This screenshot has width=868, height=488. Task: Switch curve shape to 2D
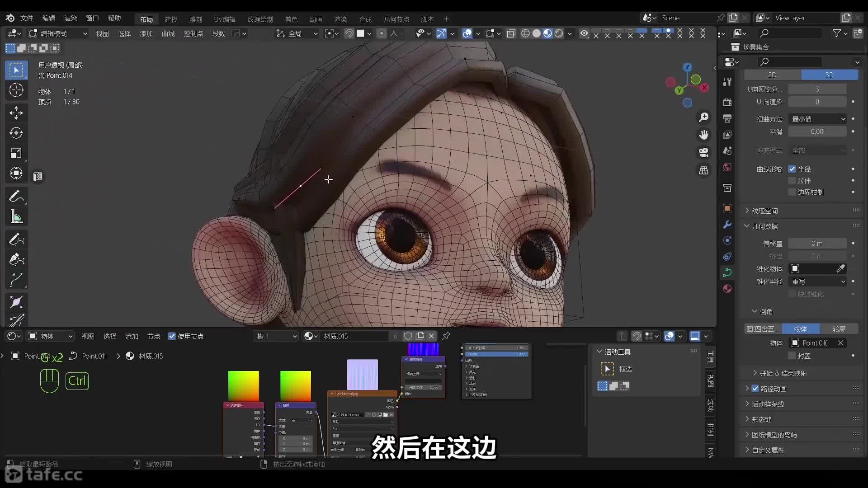(772, 75)
